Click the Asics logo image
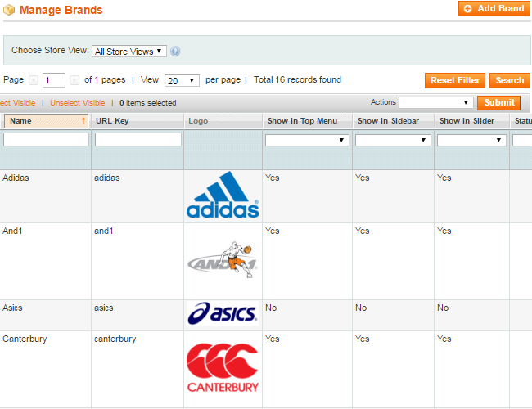The height and width of the screenshot is (409, 532). tap(223, 313)
